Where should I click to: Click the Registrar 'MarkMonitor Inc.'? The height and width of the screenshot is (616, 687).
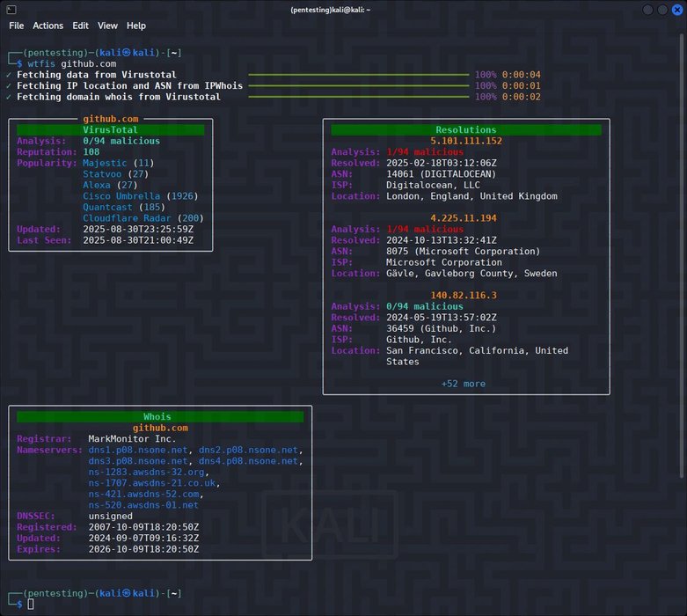click(x=132, y=439)
